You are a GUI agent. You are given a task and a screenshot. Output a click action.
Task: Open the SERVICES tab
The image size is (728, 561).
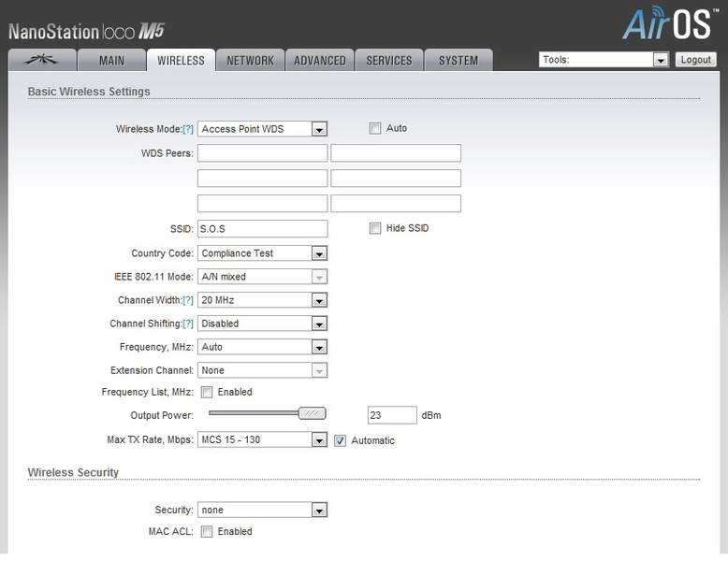(x=389, y=61)
